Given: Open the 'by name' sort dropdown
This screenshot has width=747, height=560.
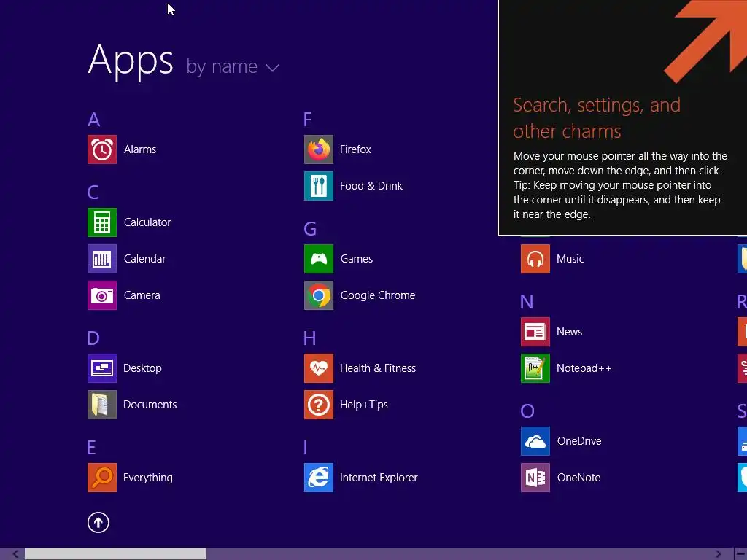Looking at the screenshot, I should pos(233,67).
